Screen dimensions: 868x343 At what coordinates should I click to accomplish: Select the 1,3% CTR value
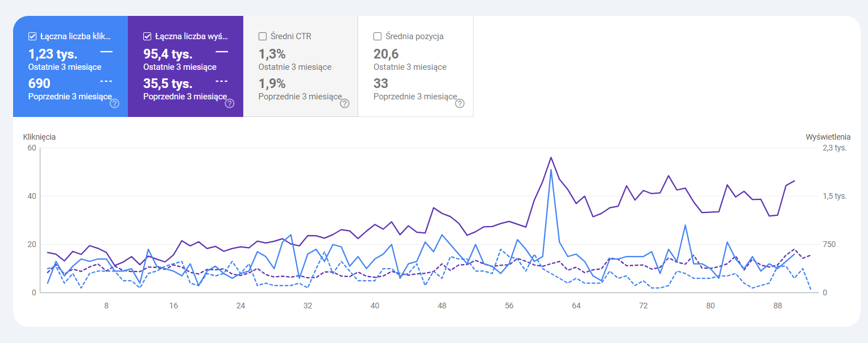click(x=272, y=54)
